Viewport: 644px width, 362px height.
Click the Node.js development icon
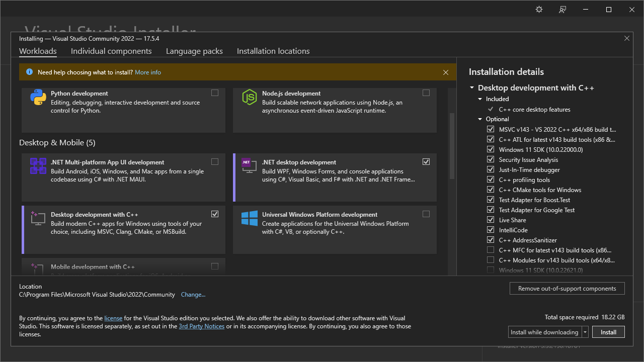click(250, 98)
